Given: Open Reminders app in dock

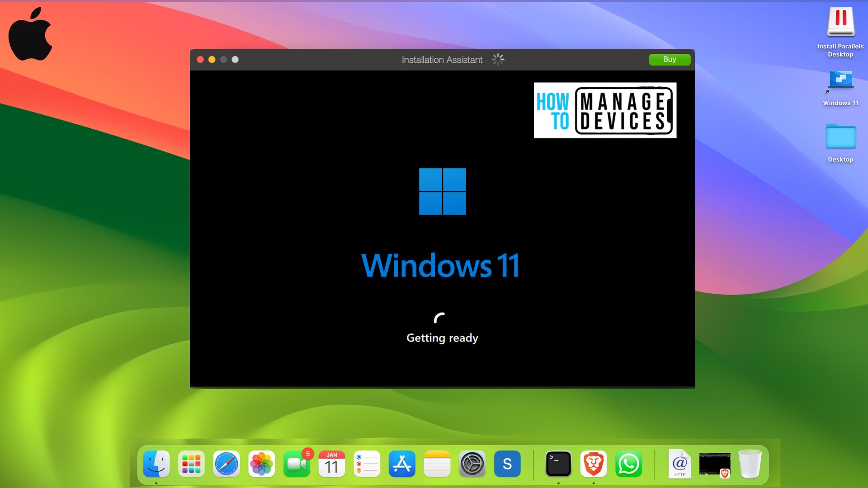Looking at the screenshot, I should pos(367,464).
